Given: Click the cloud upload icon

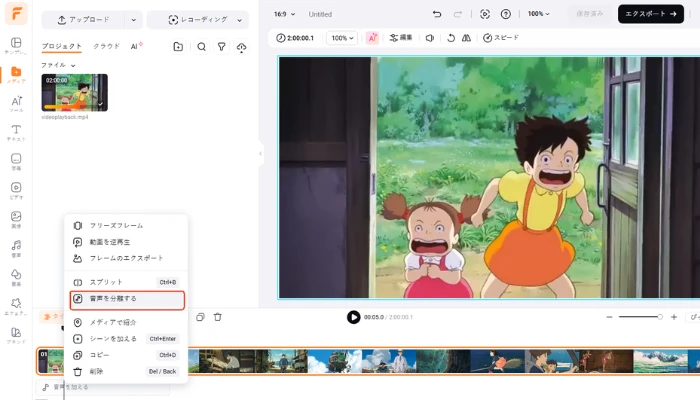Looking at the screenshot, I should tap(242, 47).
